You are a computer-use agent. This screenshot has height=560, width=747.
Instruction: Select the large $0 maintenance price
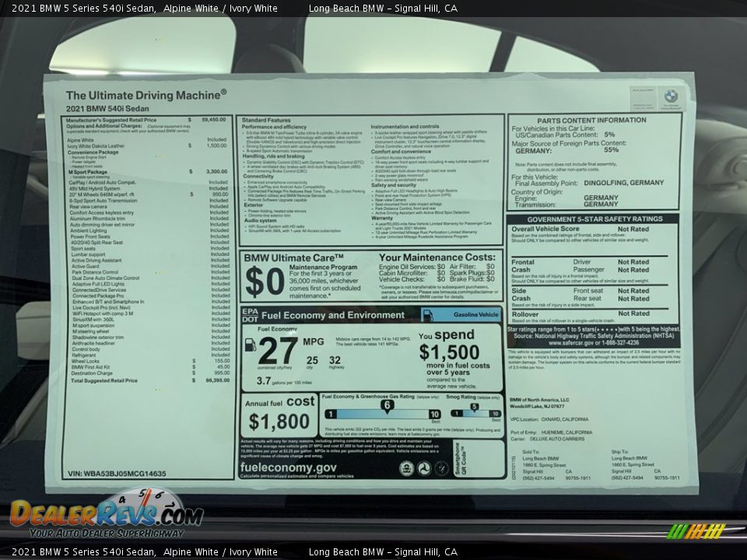click(x=265, y=282)
